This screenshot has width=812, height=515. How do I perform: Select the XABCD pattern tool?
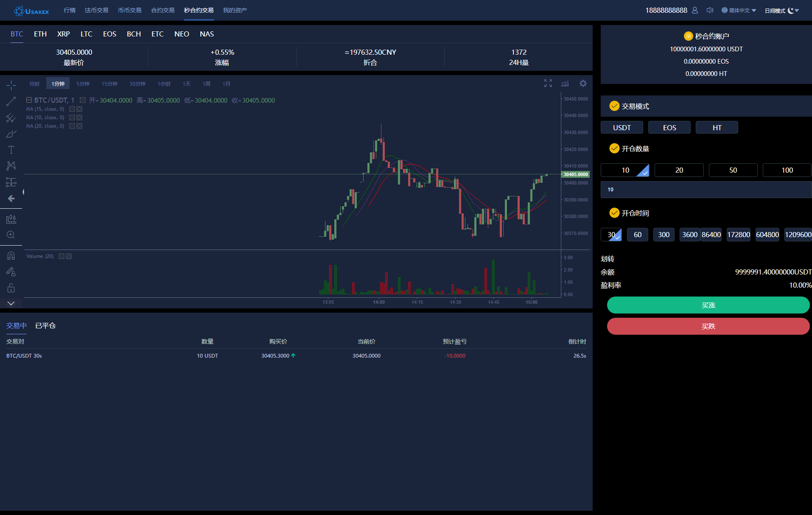(11, 165)
